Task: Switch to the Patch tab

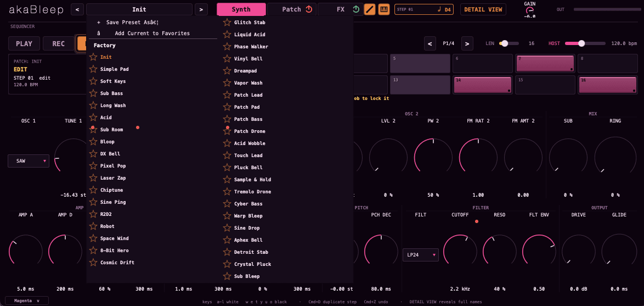Action: point(292,9)
